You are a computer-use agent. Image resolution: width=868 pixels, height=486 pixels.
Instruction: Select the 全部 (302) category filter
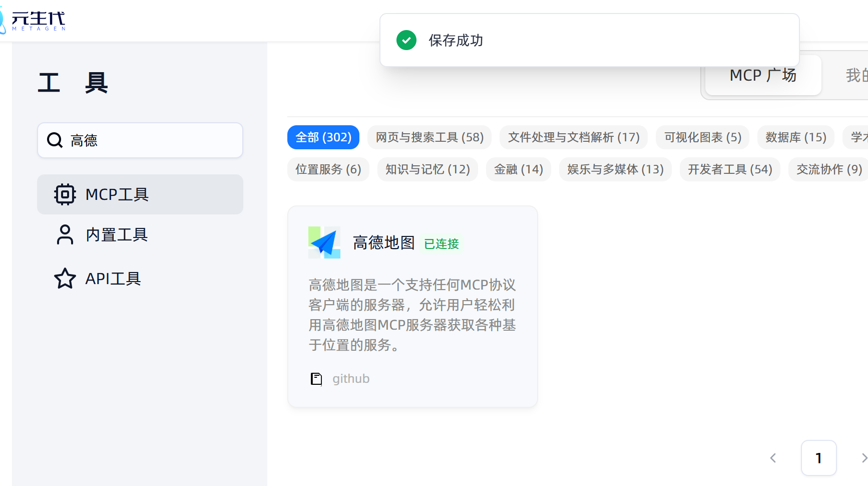[x=323, y=137]
